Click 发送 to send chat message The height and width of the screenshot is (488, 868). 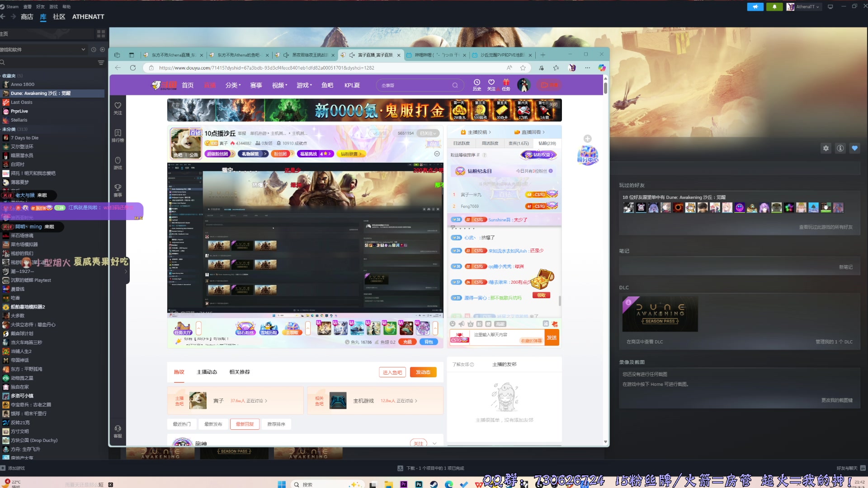click(552, 338)
